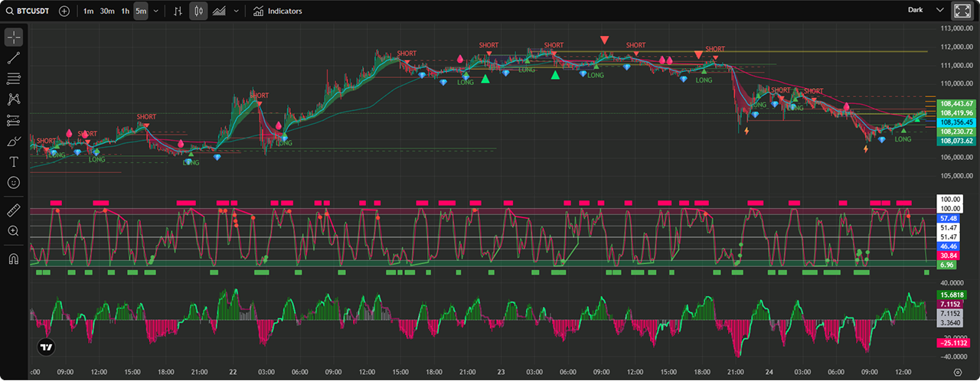Click the 113,000.00 price axis label
Screen dimensions: 980x381
click(x=956, y=29)
